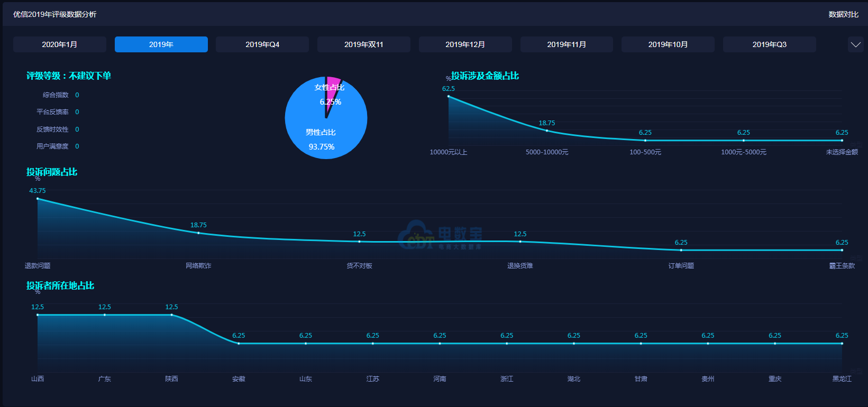
Task: Click the 6.25 point for 甘肃
Action: 641,343
